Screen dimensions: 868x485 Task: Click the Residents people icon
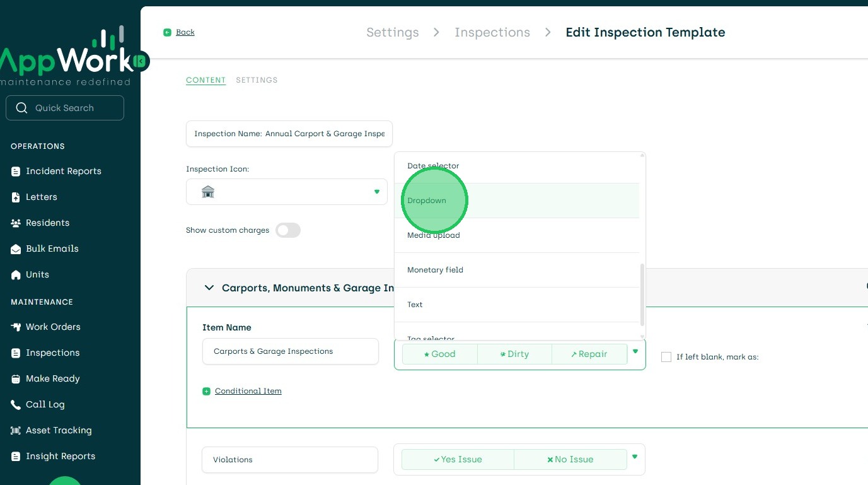pos(16,223)
